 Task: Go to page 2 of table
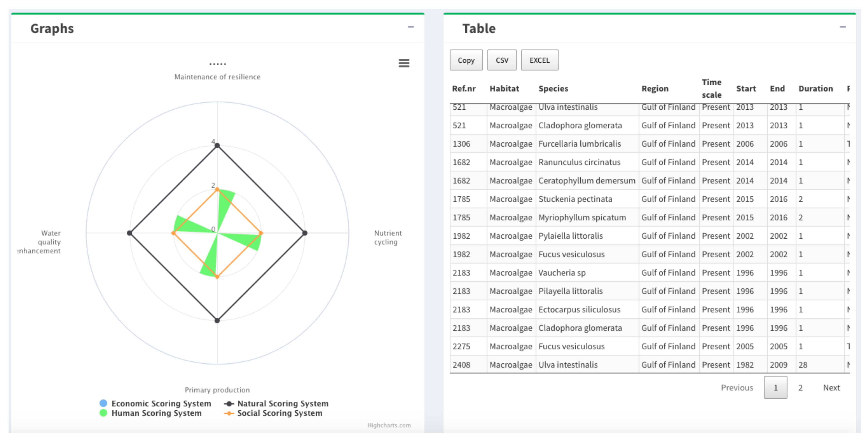click(800, 387)
